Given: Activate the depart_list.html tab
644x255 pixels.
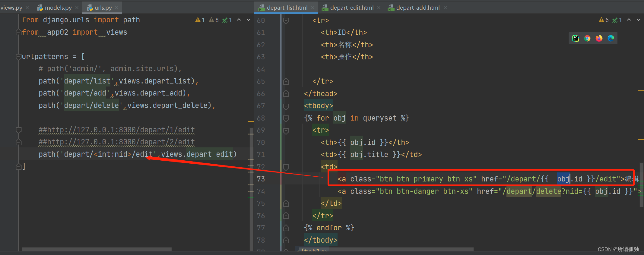Looking at the screenshot, I should coord(287,8).
